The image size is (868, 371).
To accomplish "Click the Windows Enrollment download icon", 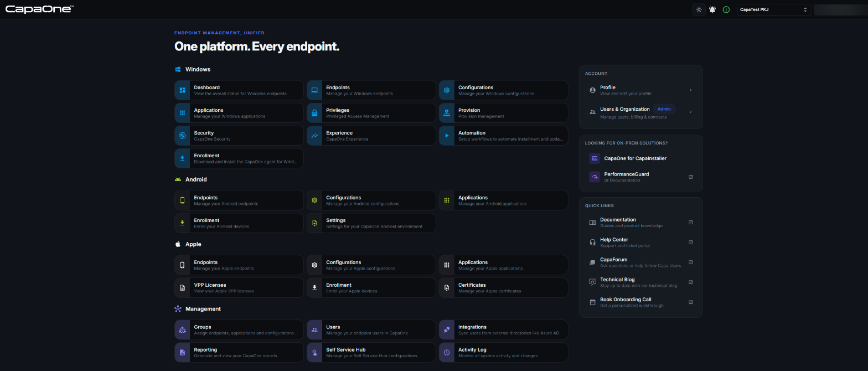I will (182, 158).
